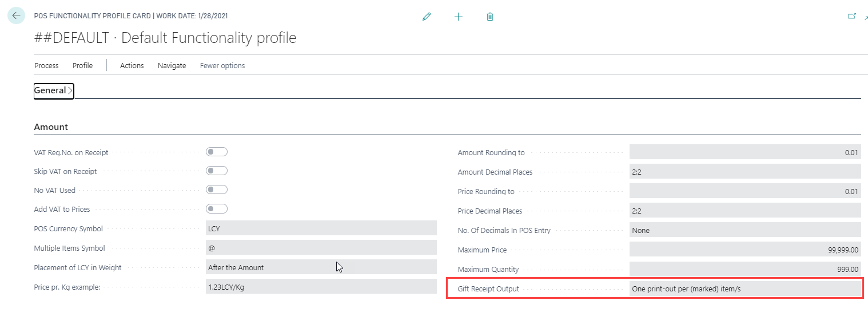Open the Actions menu
868x312 pixels.
[x=132, y=65]
